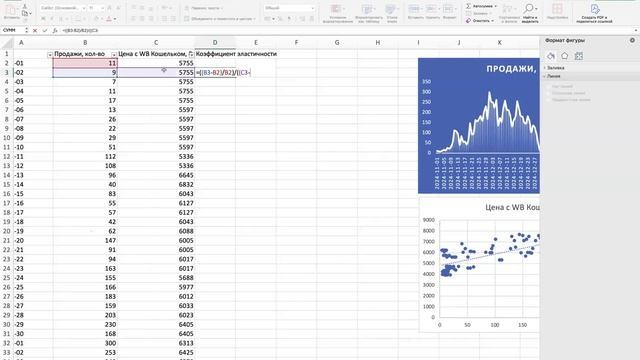Cancel formula entry with red X
Viewport: 640px width, 360px height.
35,30
